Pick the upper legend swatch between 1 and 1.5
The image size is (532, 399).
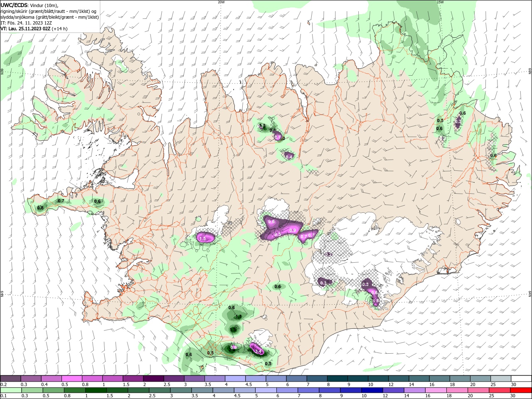point(113,379)
